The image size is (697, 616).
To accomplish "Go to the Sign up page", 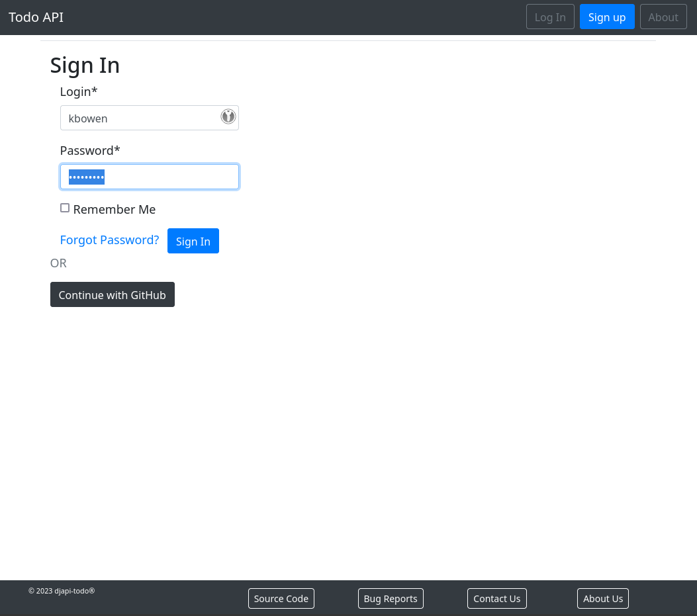I will tap(607, 17).
